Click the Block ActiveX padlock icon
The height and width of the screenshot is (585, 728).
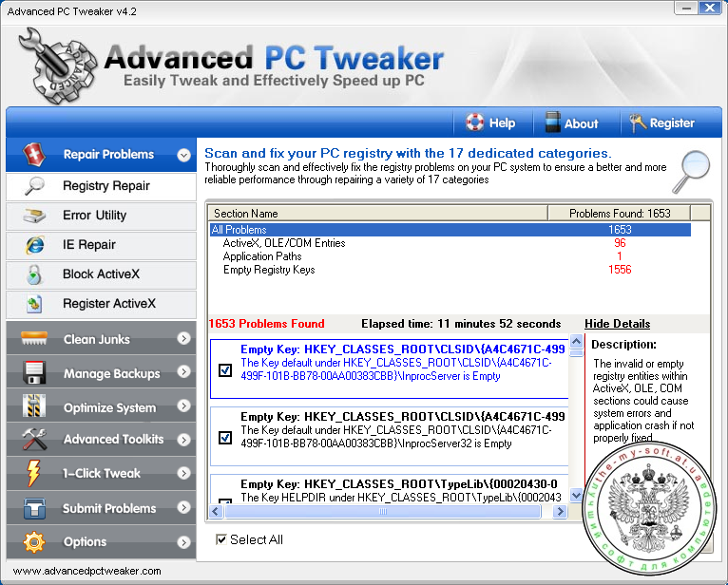pos(34,274)
